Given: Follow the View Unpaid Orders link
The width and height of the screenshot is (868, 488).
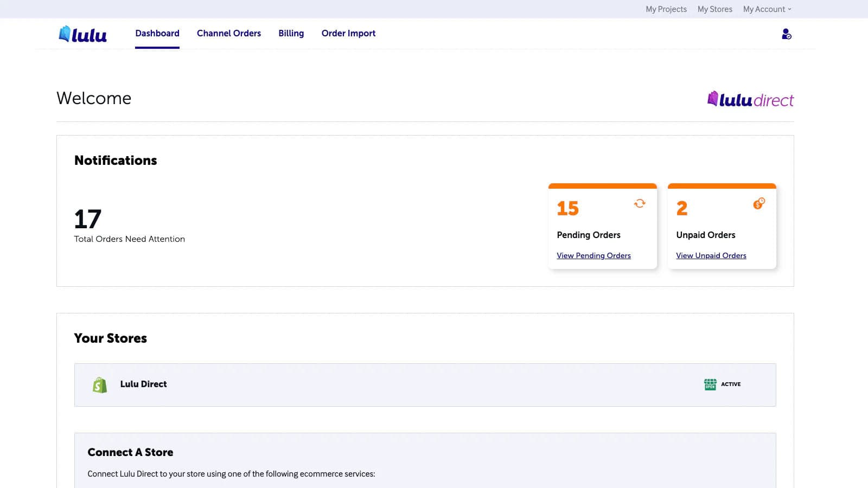Looking at the screenshot, I should [711, 255].
